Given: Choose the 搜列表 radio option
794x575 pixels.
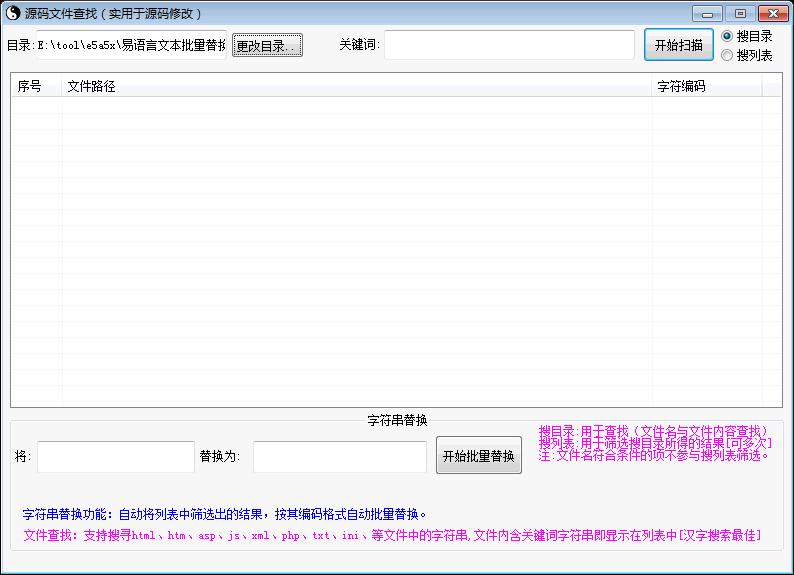Looking at the screenshot, I should pyautogui.click(x=727, y=55).
